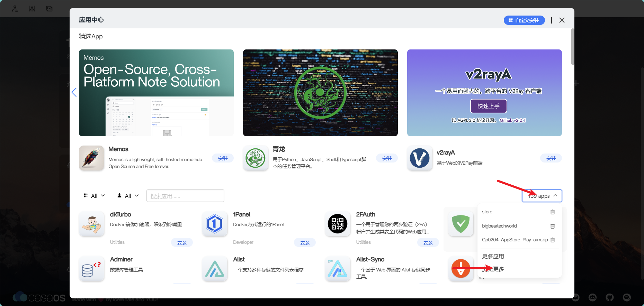The width and height of the screenshot is (644, 306).
Task: Remove the store source using trash icon
Action: tap(553, 212)
